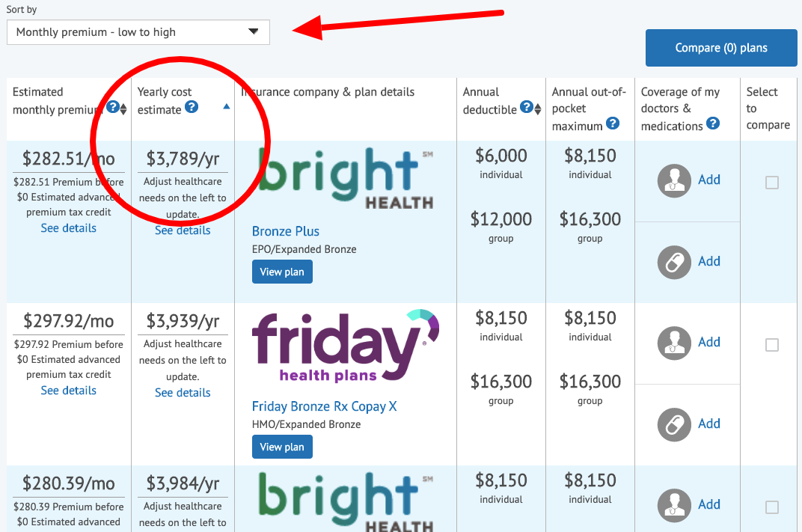This screenshot has height=532, width=802.
Task: Open the Estimated monthly premium help tooltip
Action: 113,107
